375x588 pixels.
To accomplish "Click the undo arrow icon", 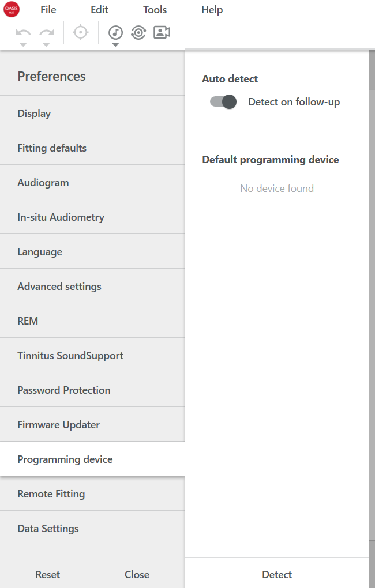I will 23,33.
